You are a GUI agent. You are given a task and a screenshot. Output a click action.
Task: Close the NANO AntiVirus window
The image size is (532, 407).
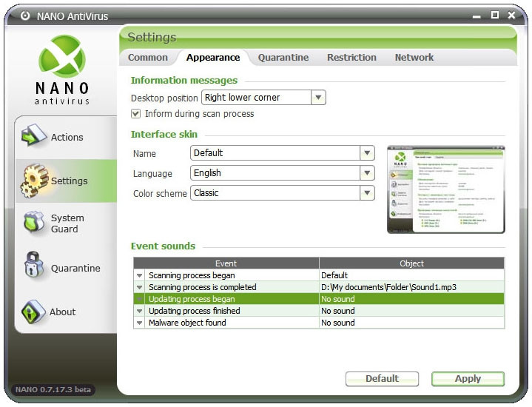[x=511, y=16]
